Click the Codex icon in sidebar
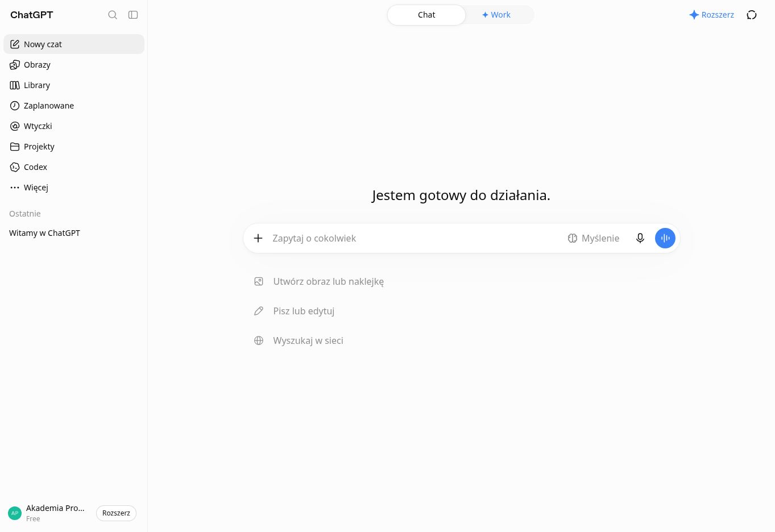 (15, 167)
